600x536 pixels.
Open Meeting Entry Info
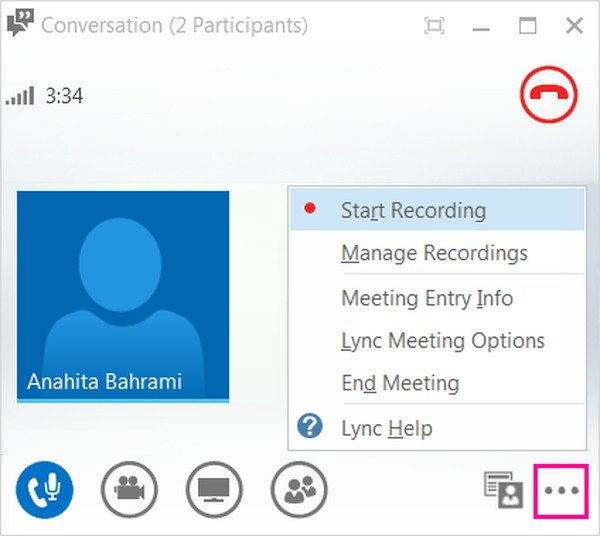click(x=427, y=298)
